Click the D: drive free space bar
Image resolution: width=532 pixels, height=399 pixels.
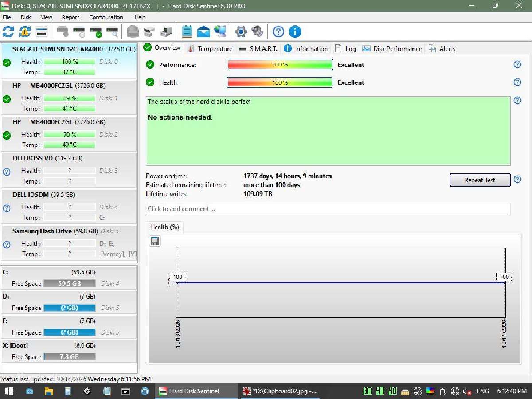(x=70, y=308)
